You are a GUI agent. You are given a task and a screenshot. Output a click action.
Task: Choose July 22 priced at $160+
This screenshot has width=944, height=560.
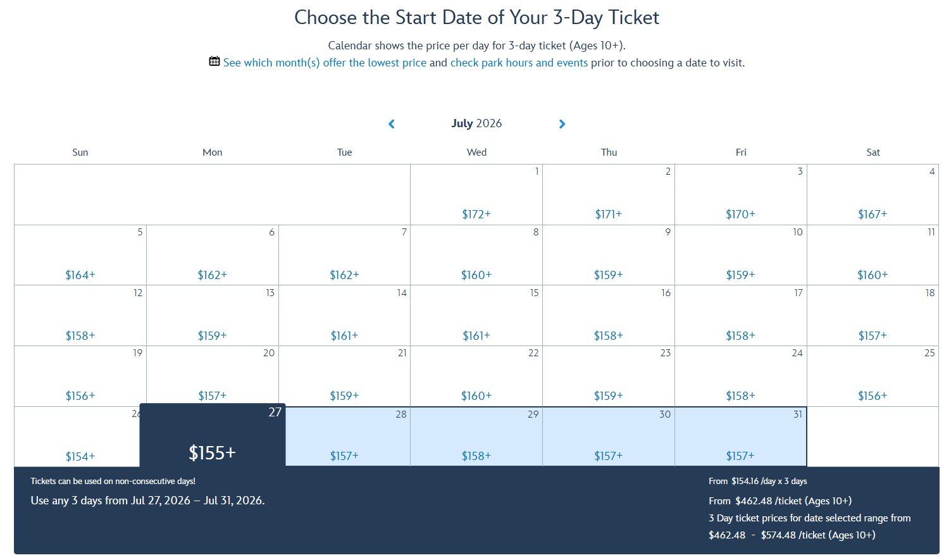(476, 376)
